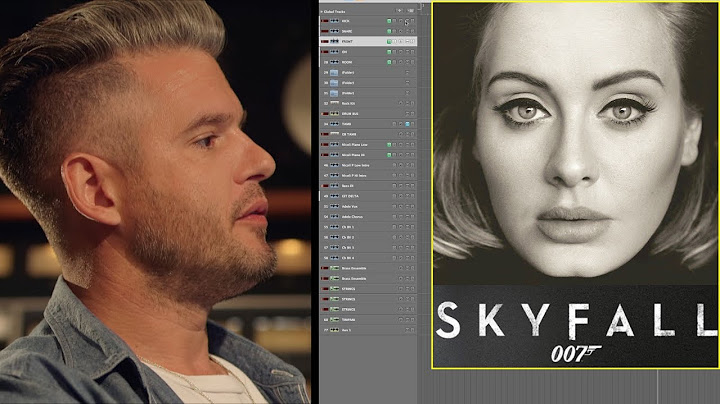Click the DRUM BUS track icon

[334, 113]
